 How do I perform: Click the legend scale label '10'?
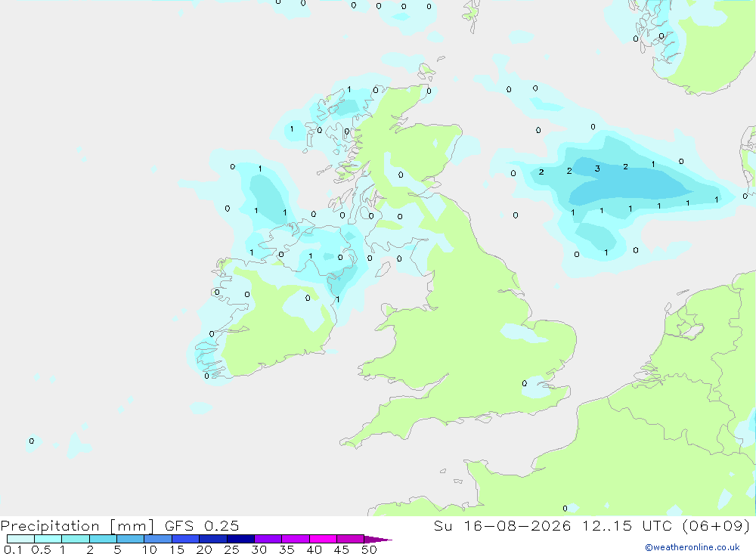click(x=150, y=549)
